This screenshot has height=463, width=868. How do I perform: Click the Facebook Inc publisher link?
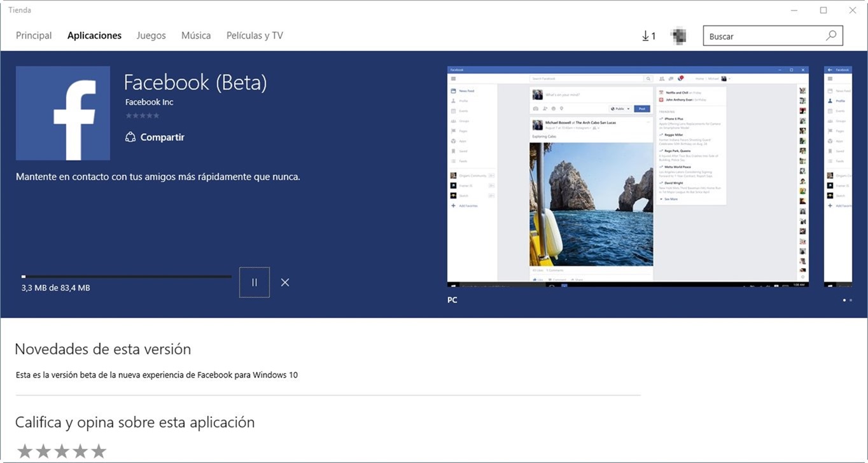149,102
